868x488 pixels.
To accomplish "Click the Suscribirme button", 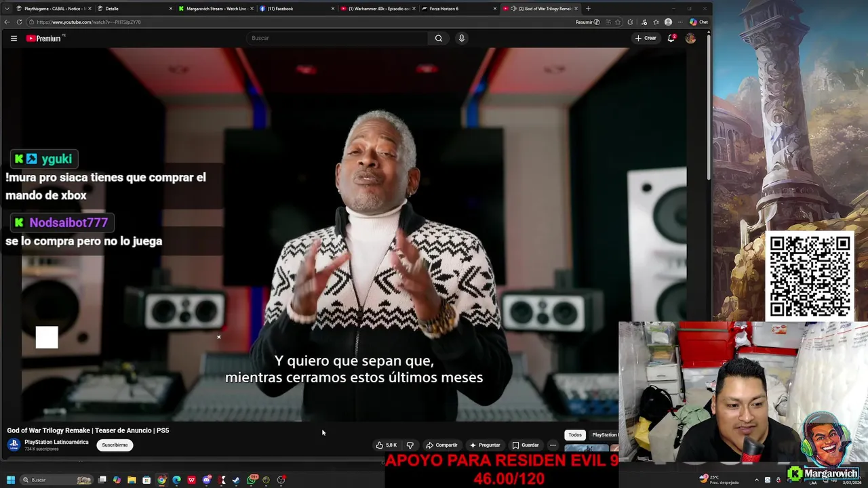I will (x=115, y=445).
